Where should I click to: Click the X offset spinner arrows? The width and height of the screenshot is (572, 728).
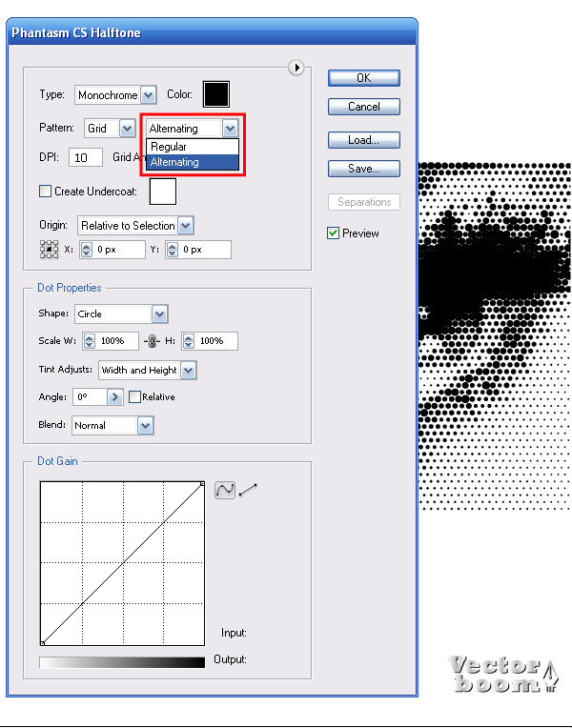pyautogui.click(x=87, y=250)
